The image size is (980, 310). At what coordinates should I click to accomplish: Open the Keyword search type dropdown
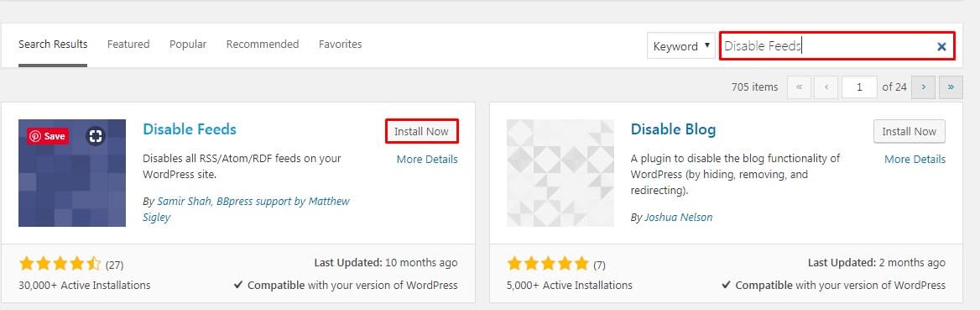coord(681,46)
